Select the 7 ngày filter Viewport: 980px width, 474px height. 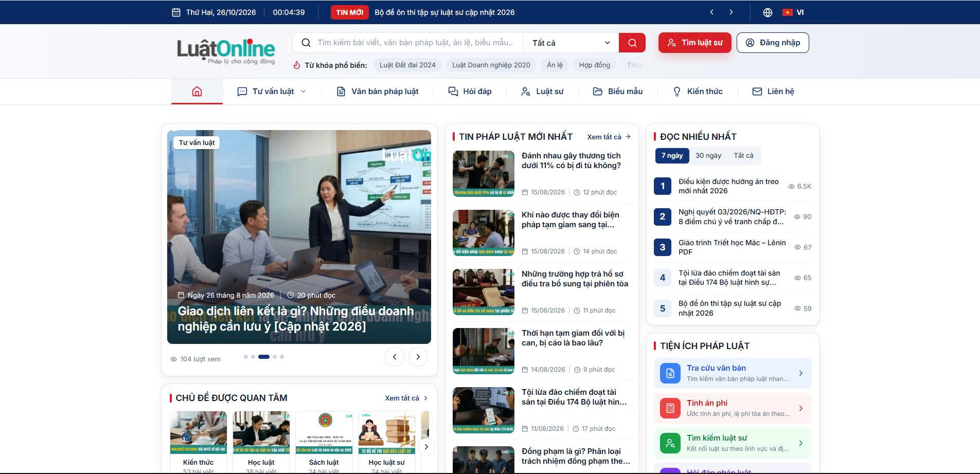(672, 156)
